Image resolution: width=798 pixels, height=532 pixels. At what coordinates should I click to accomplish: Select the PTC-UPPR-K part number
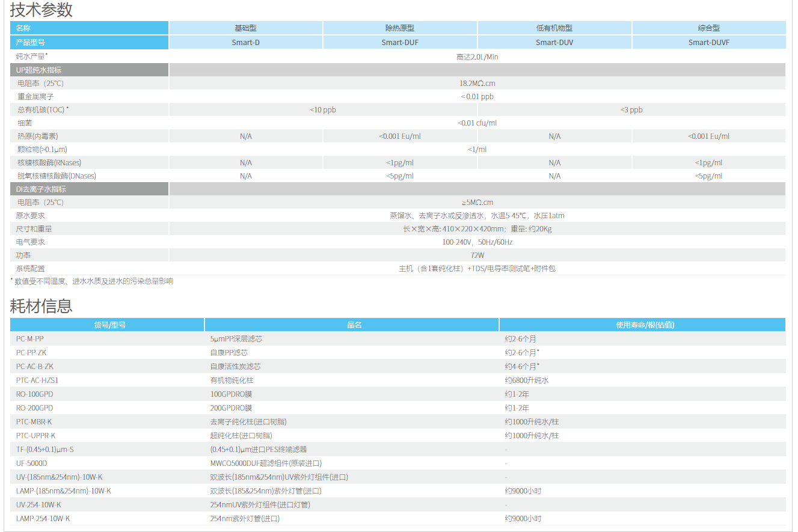pos(36,436)
